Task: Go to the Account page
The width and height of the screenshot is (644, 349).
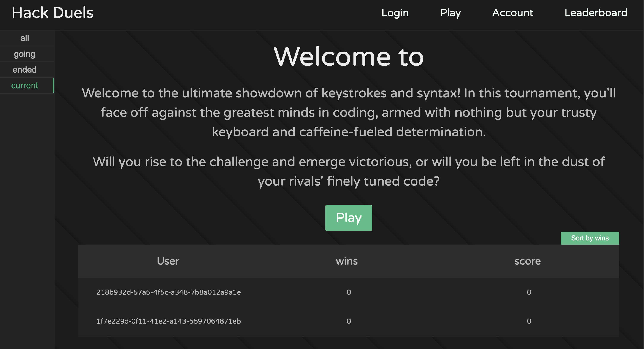Action: (x=512, y=13)
